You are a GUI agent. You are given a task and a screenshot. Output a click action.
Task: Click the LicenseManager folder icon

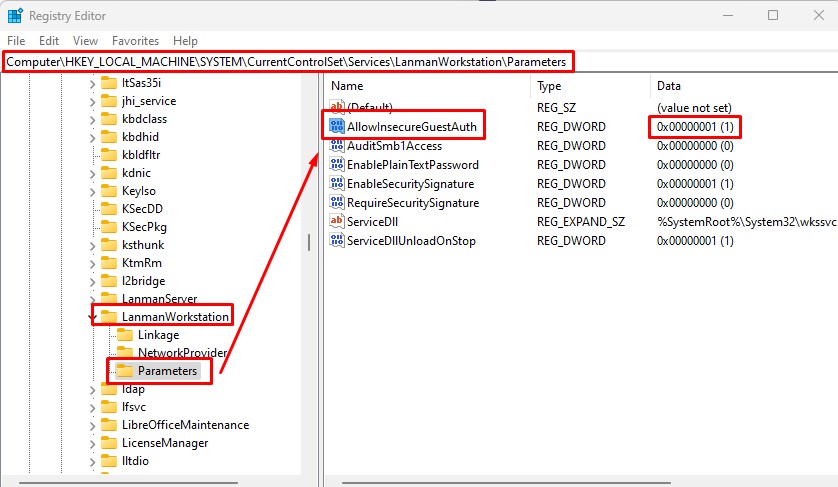(109, 443)
